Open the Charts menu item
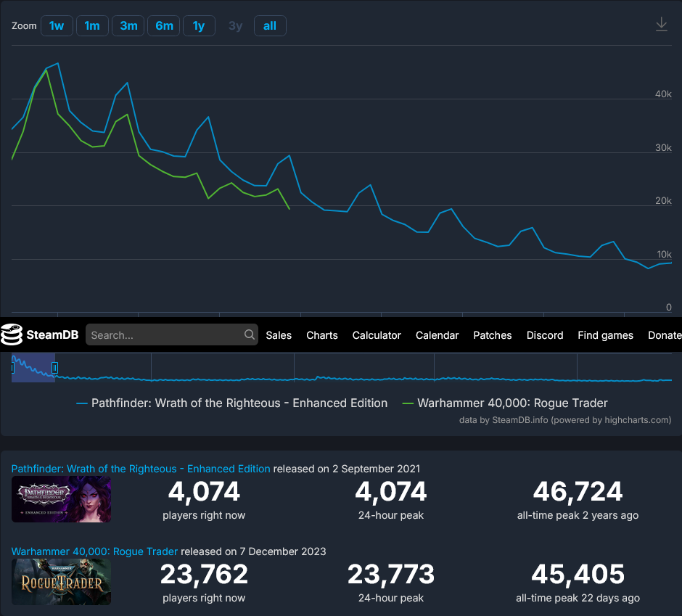Viewport: 682px width, 616px height. click(322, 335)
